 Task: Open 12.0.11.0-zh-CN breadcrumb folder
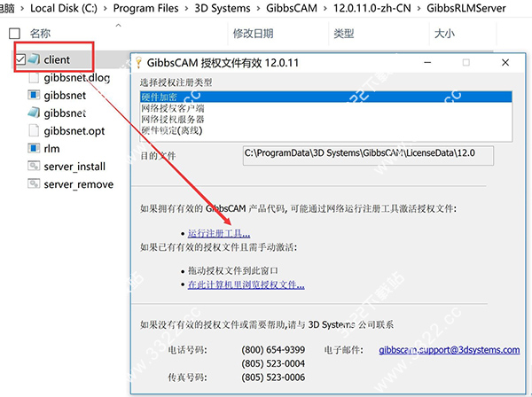tap(372, 8)
